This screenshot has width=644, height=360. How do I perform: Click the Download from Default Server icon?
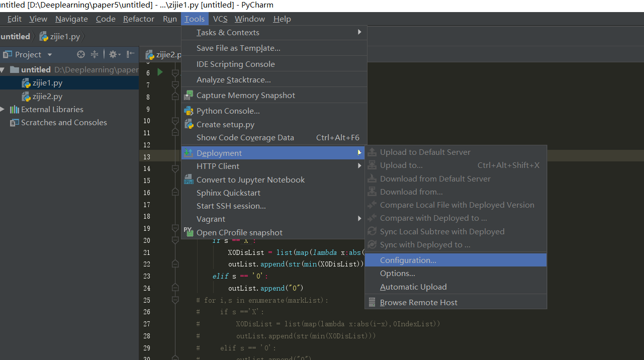coord(372,178)
